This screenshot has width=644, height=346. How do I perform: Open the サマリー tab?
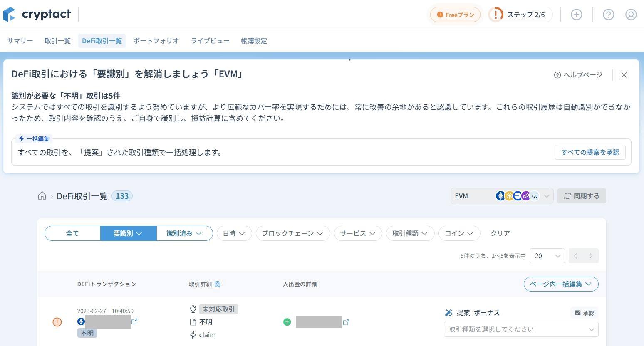20,41
